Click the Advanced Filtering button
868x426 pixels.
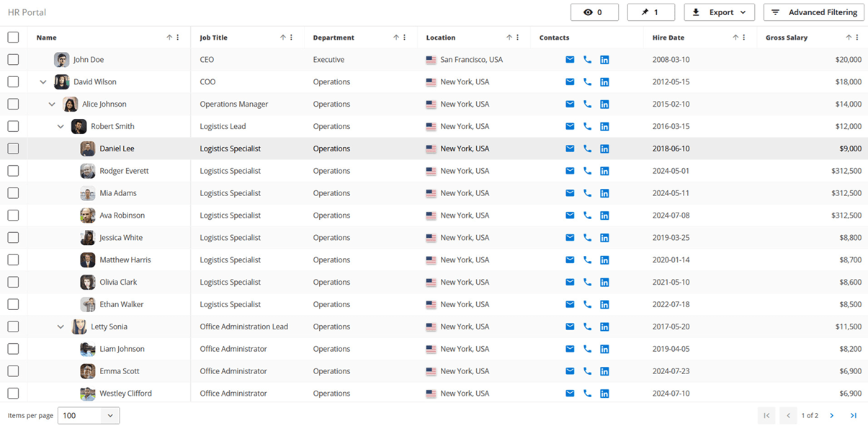click(814, 12)
